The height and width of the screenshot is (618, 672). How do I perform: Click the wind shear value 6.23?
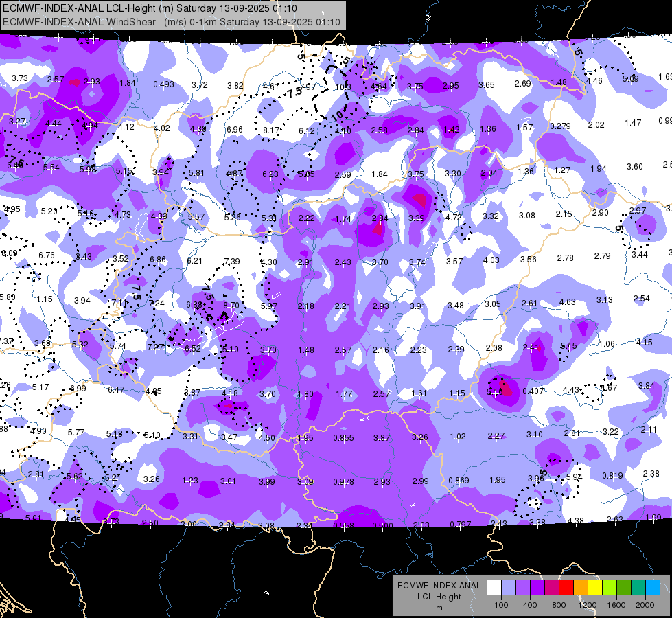click(270, 174)
